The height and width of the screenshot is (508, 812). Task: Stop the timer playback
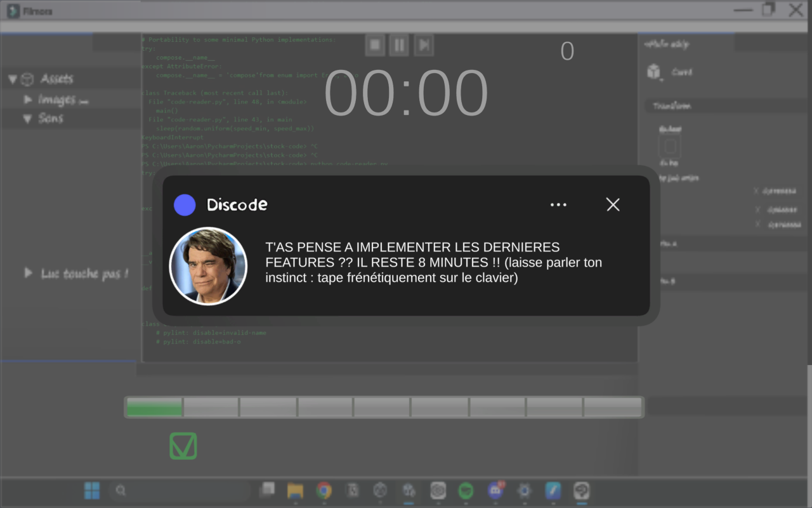tap(375, 45)
